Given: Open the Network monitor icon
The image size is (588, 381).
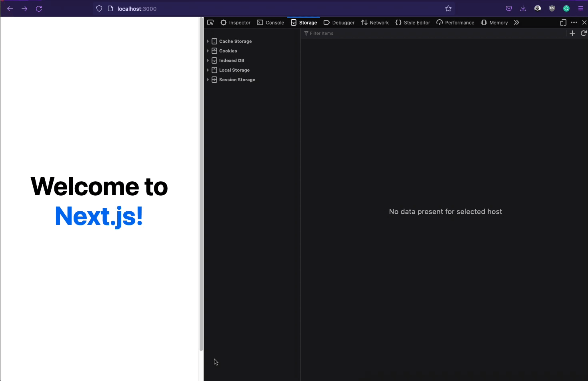Looking at the screenshot, I should click(364, 22).
